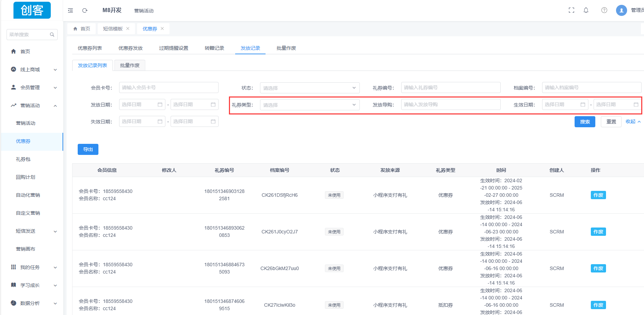Focus the 会员卡号 input field

tap(169, 87)
